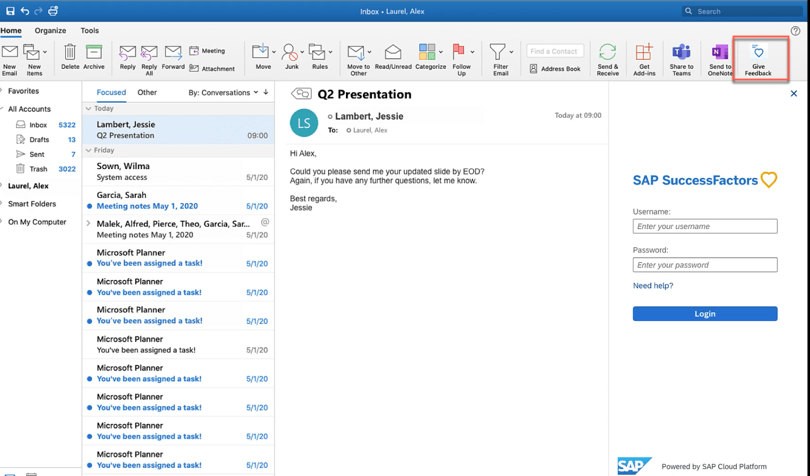Delete the selected email
This screenshot has width=810, height=476.
pos(70,58)
